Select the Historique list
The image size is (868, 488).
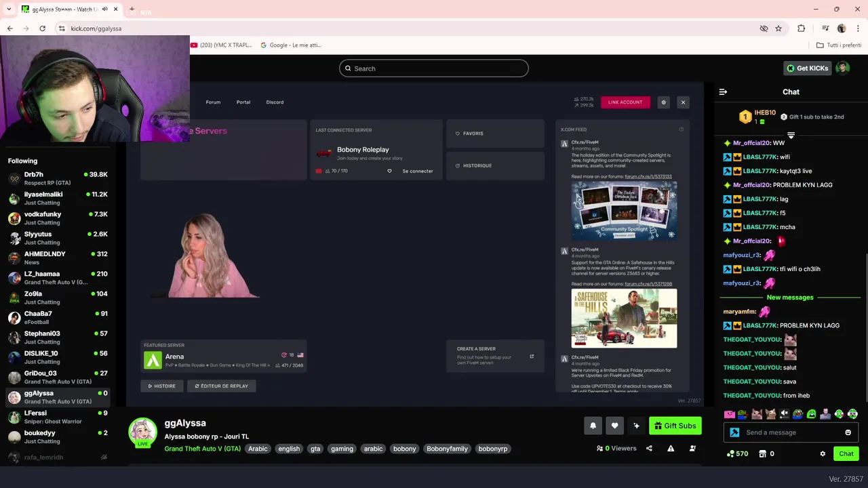pos(495,165)
